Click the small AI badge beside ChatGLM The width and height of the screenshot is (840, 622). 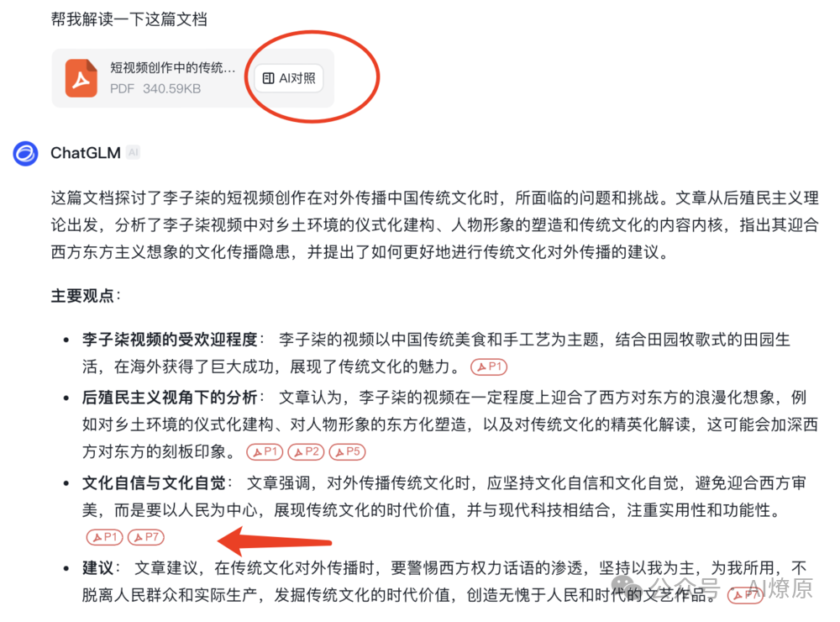[x=133, y=153]
